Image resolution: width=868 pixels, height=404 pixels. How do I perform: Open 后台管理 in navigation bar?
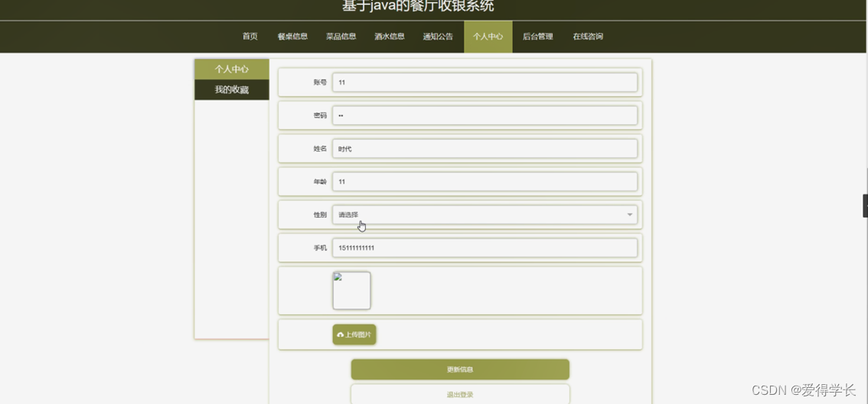point(537,37)
